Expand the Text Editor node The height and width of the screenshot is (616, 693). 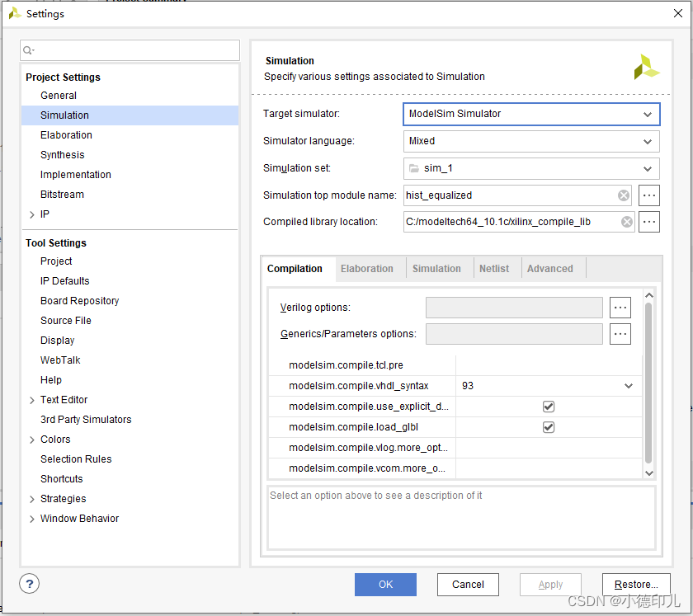pos(32,400)
